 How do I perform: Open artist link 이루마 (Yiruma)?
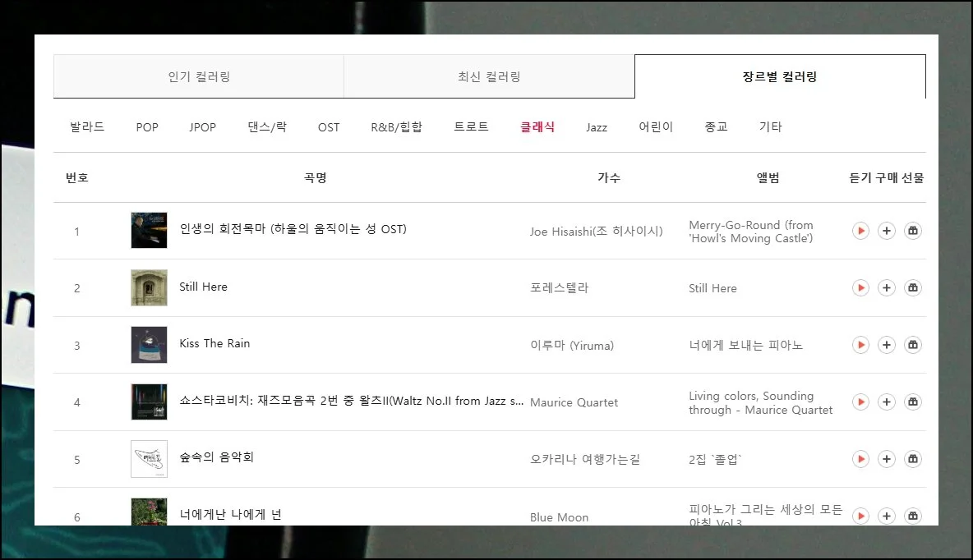coord(572,346)
